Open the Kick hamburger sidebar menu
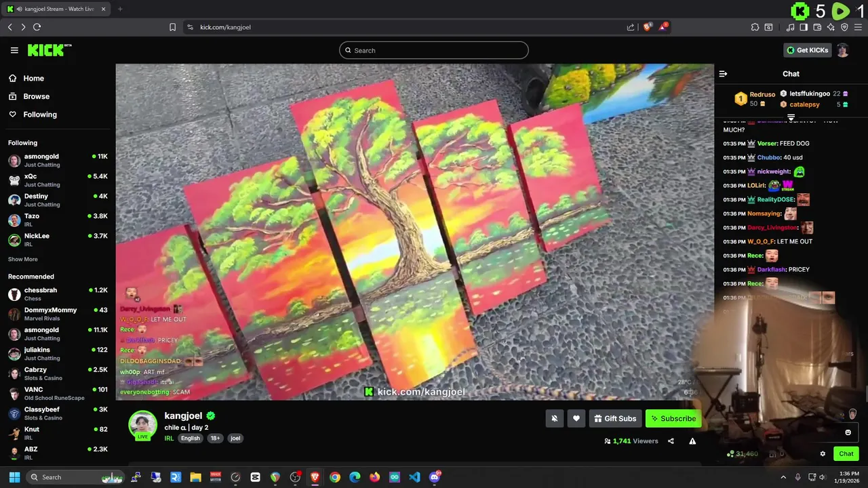Screen dimensions: 868x488 pyautogui.click(x=14, y=50)
